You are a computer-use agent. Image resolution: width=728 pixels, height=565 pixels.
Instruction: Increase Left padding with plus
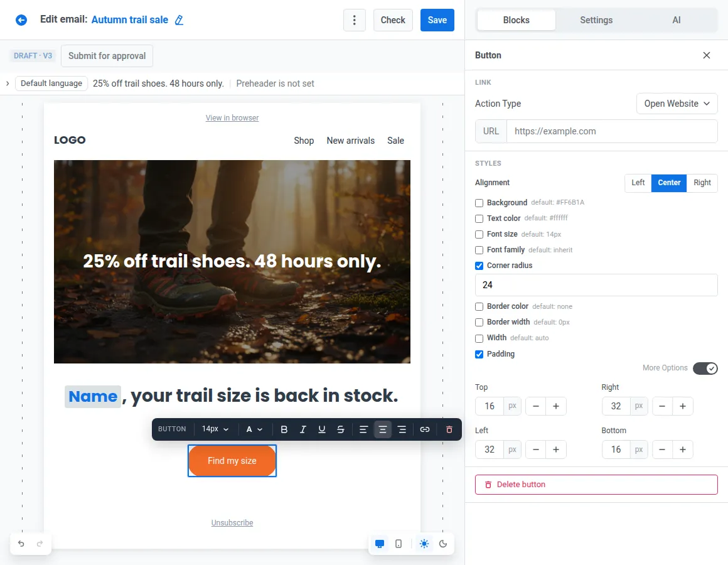556,449
